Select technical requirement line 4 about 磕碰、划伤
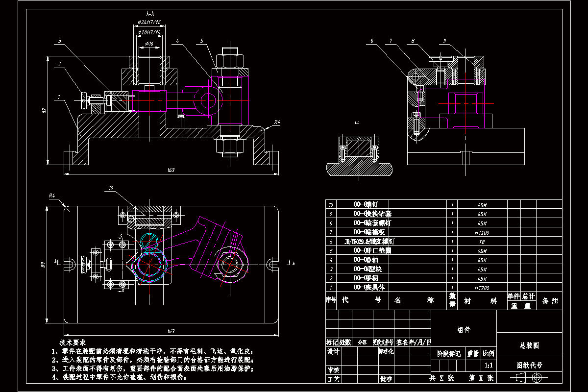This screenshot has height=392, width=588. 120,378
